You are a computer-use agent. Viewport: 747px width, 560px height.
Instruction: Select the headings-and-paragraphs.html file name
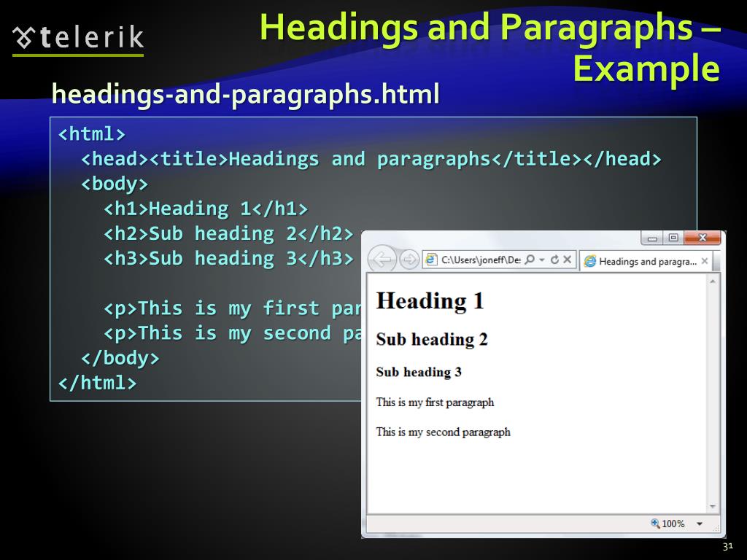[245, 94]
